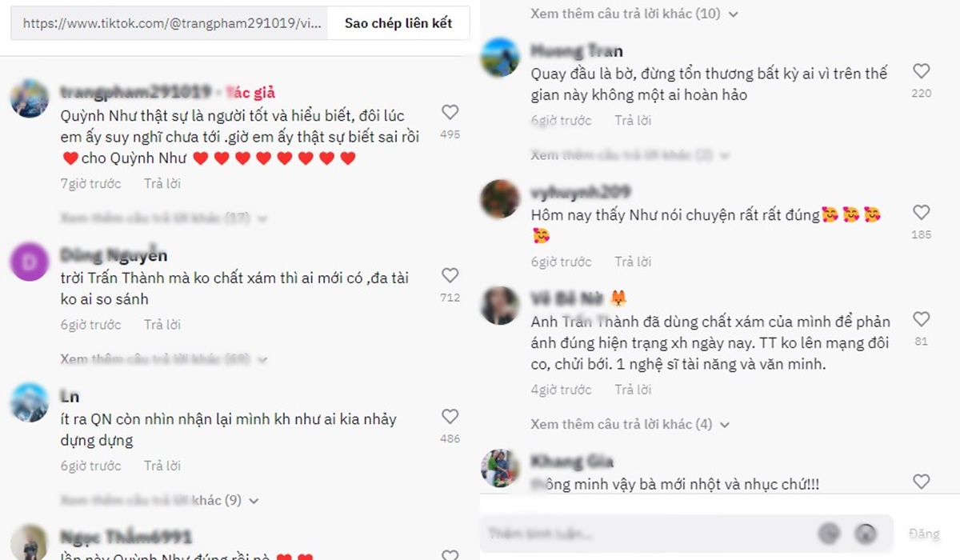Show 4 more replies under 81-like comment

coord(630,424)
